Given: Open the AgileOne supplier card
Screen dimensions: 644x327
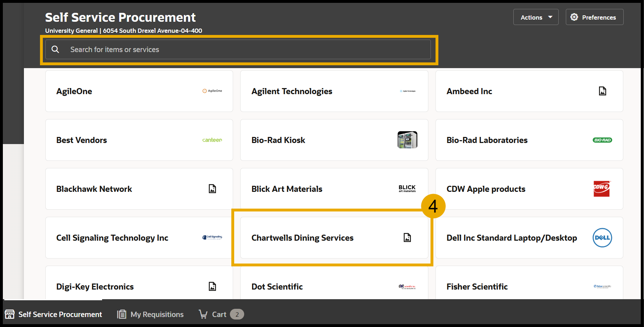Looking at the screenshot, I should pyautogui.click(x=139, y=91).
